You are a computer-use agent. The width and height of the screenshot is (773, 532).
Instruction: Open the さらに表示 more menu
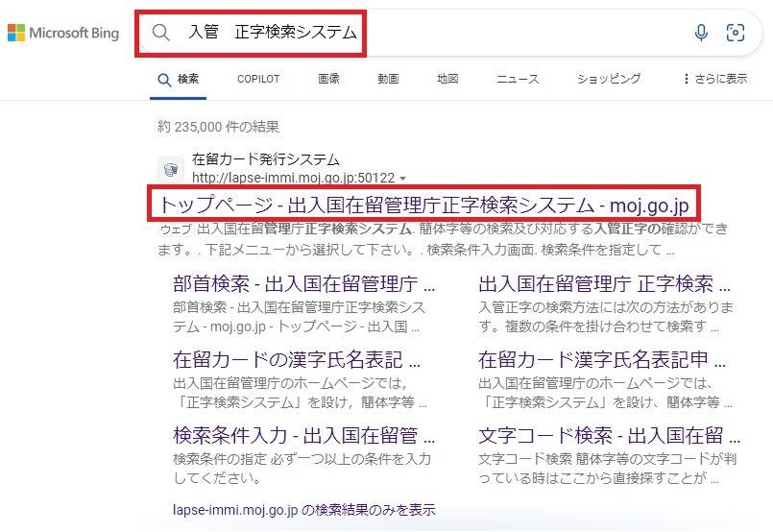[x=714, y=79]
